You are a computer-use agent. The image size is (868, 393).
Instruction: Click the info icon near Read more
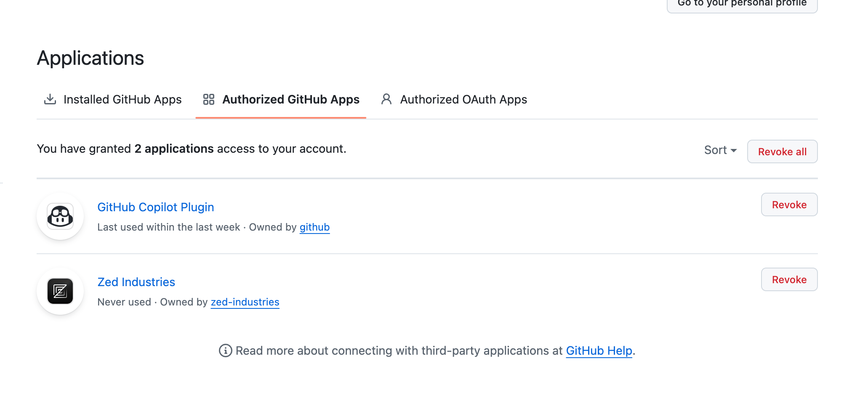226,351
